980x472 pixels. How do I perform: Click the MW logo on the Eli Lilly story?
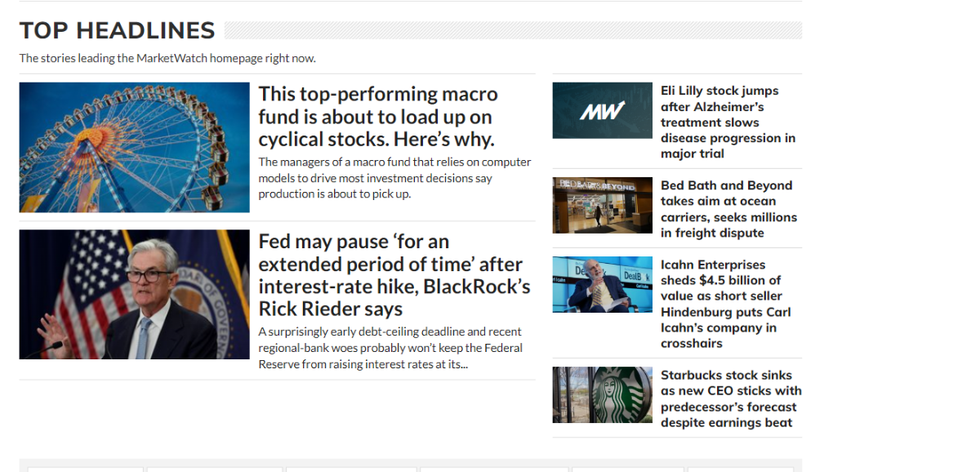(602, 110)
